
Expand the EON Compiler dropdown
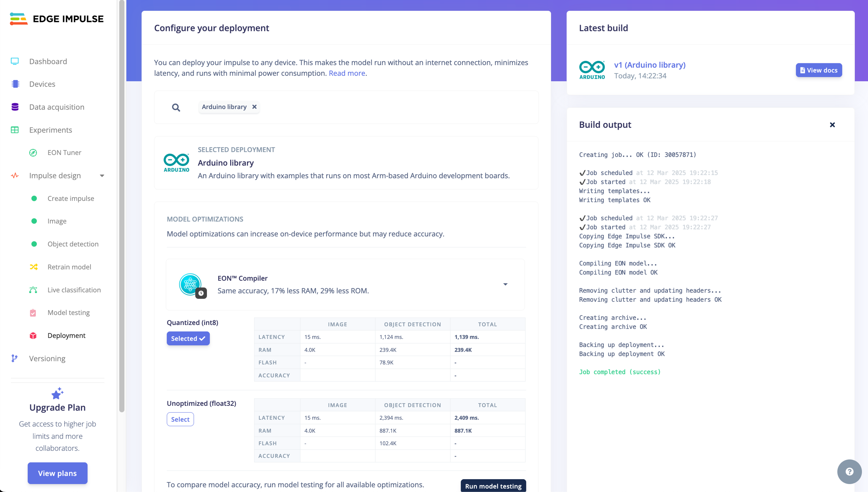tap(505, 285)
